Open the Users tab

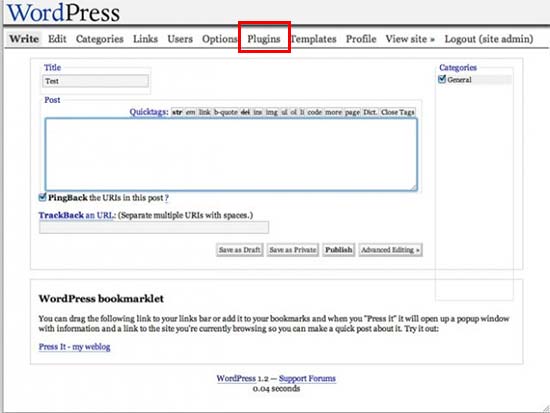[180, 39]
